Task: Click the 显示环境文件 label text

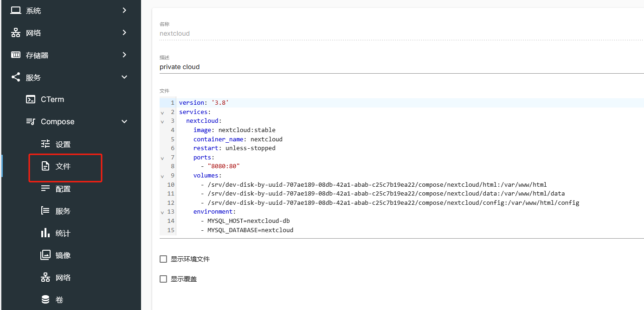Action: coord(190,259)
